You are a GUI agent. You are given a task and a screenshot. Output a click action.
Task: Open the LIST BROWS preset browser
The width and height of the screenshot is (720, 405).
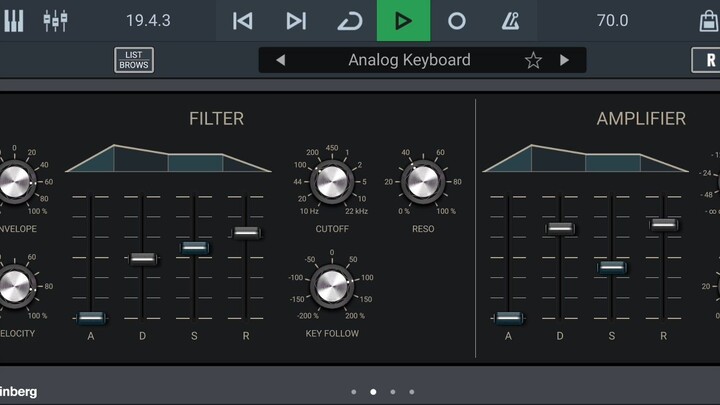click(x=134, y=60)
